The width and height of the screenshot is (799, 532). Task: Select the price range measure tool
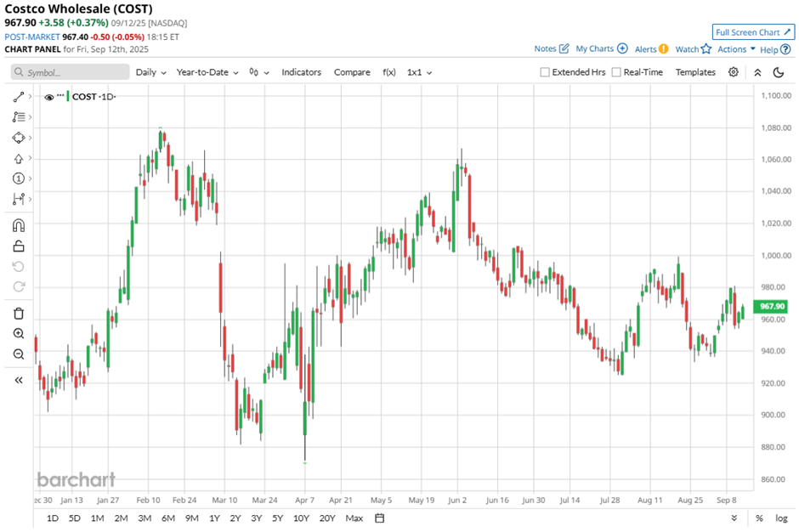(x=19, y=199)
